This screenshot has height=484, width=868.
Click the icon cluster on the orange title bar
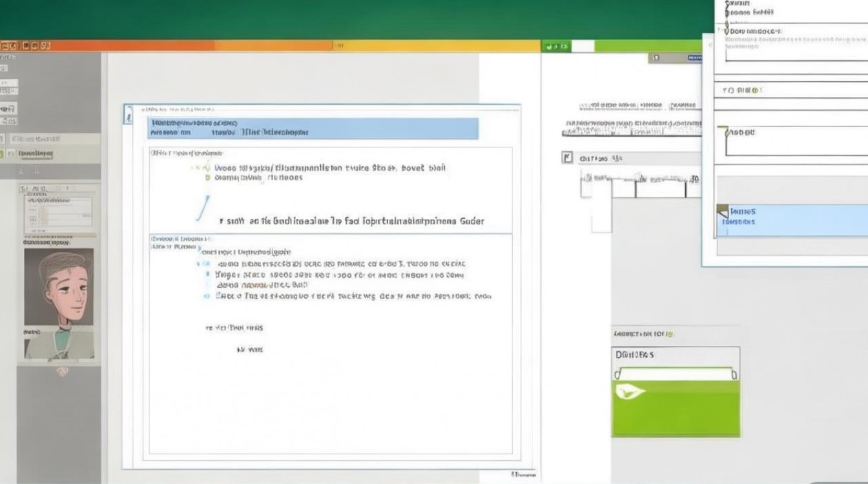(25, 46)
